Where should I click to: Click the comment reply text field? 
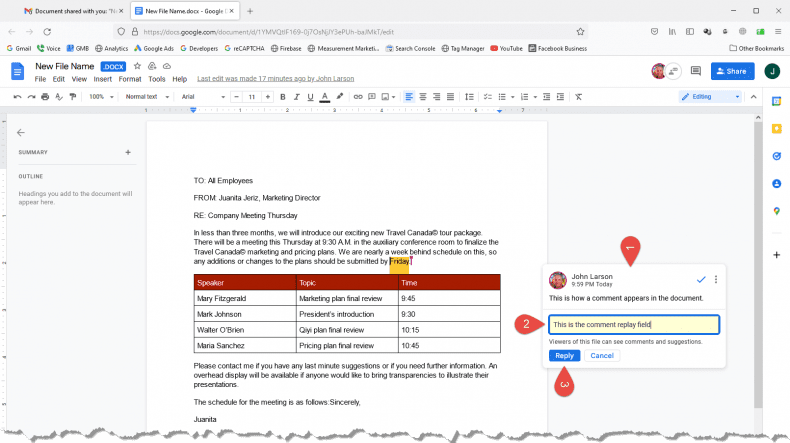(x=632, y=325)
